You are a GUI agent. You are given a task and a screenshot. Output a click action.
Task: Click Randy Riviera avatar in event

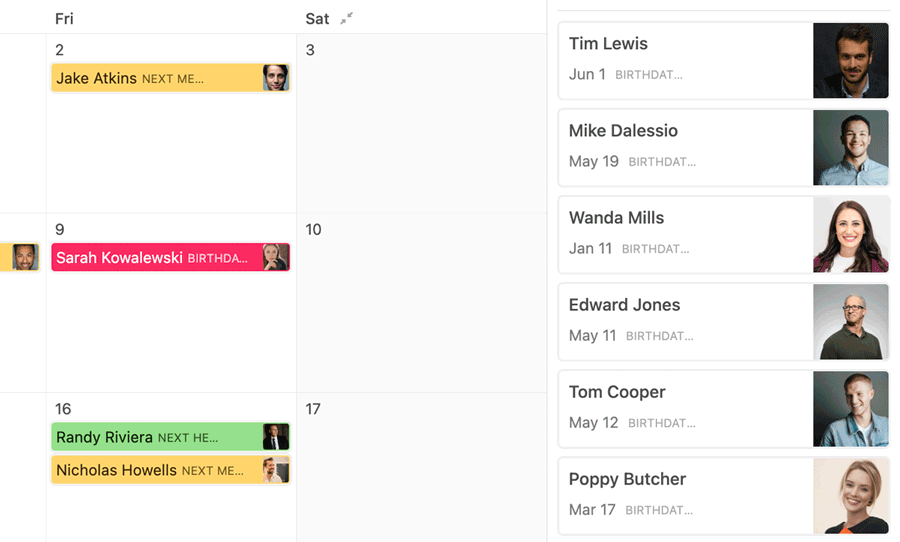(x=276, y=437)
